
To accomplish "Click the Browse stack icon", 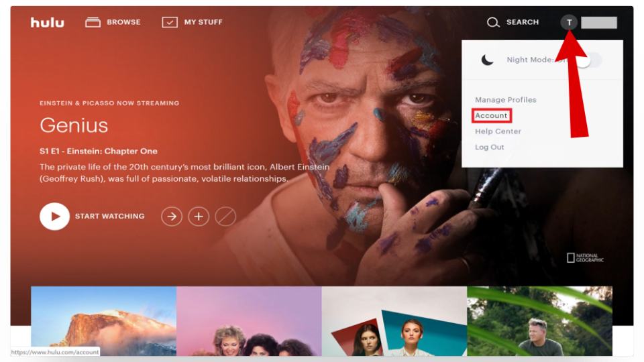I will pos(93,22).
